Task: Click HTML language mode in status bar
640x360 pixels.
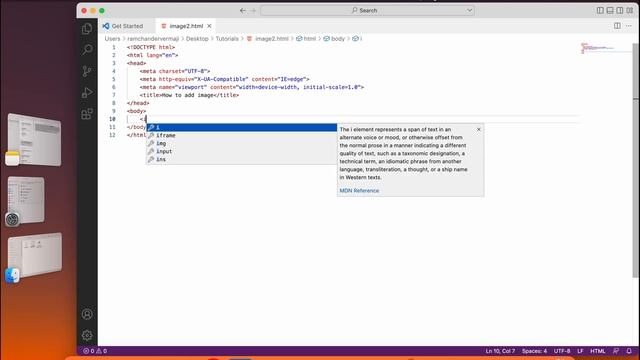Action: click(598, 351)
